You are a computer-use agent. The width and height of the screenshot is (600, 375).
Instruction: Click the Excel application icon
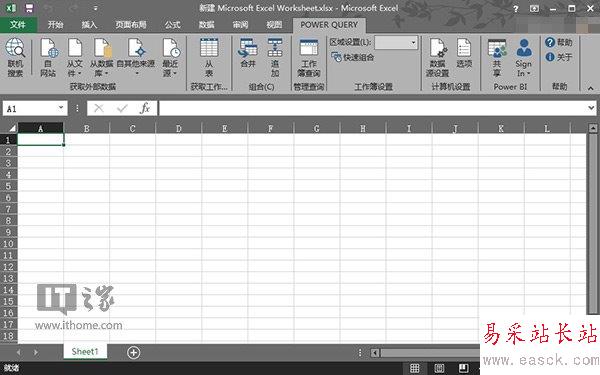[11, 8]
